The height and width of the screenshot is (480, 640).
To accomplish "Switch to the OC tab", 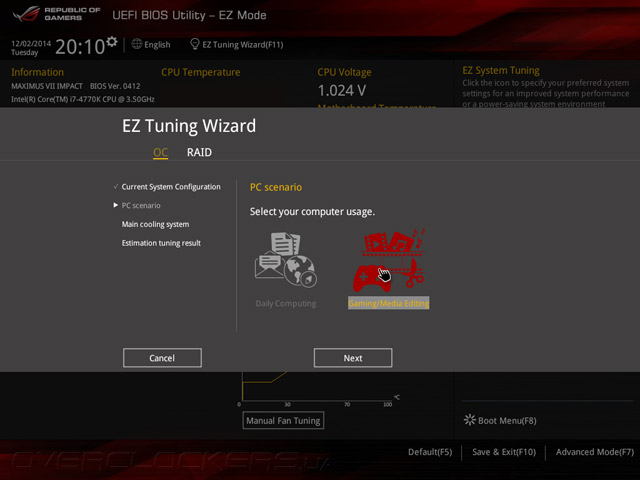I will (x=160, y=153).
